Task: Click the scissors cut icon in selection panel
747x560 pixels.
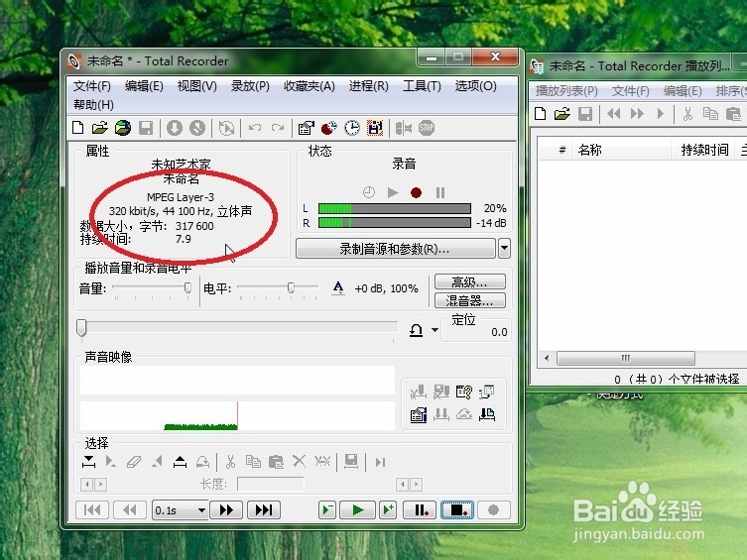Action: [230, 462]
